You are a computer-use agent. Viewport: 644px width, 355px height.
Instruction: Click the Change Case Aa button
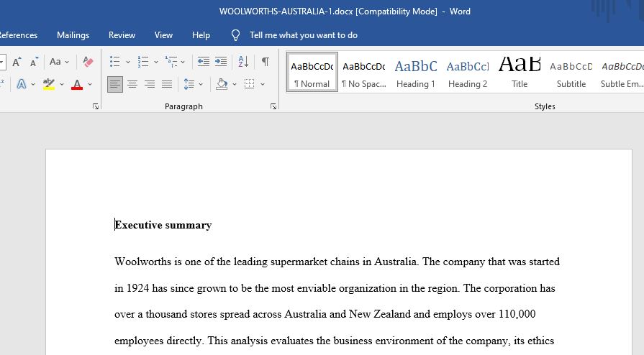coord(55,62)
